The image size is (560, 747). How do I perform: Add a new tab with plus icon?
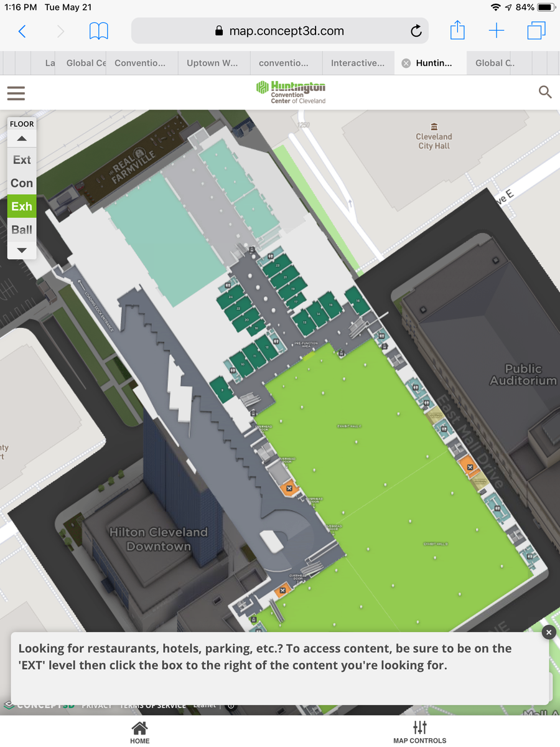(497, 31)
